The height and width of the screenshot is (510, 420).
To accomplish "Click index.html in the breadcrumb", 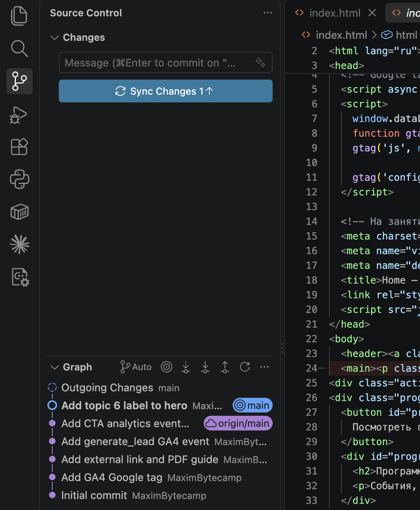I will [x=341, y=35].
